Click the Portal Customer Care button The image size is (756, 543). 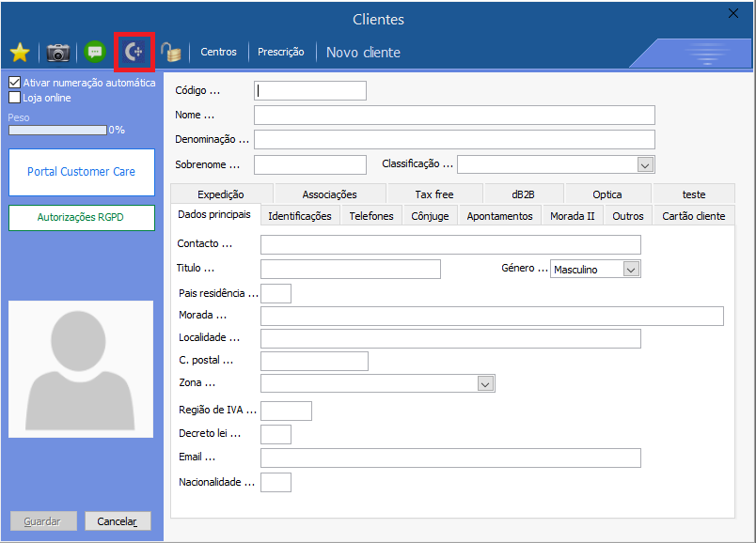click(x=81, y=172)
